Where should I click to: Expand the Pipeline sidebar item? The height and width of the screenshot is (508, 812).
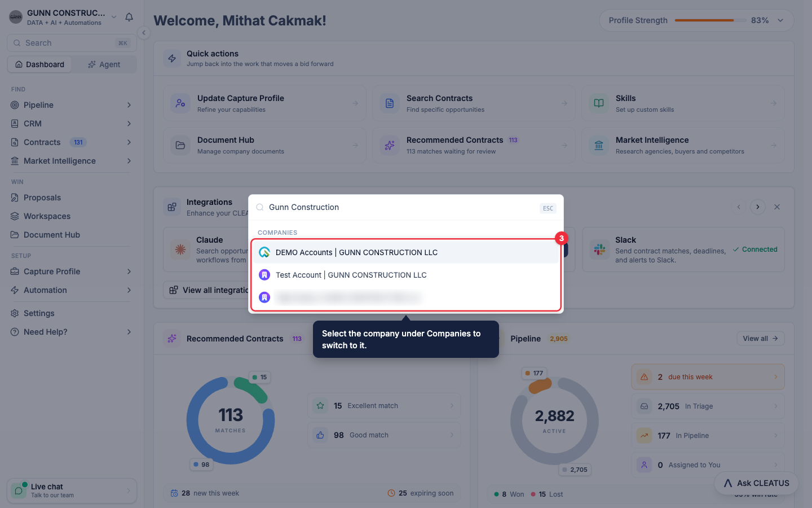(72, 105)
